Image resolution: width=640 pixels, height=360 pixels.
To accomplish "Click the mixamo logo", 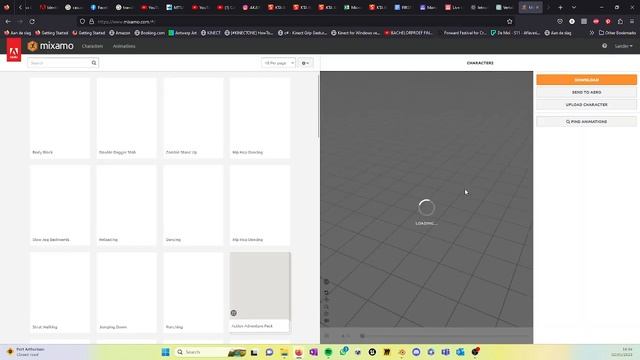I will pyautogui.click(x=51, y=46).
